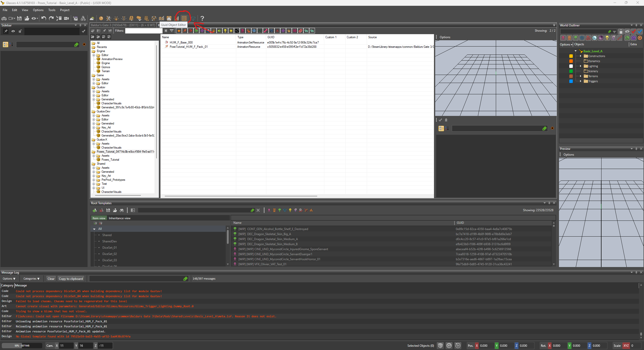Open Message Log Options dropdown
The width and height of the screenshot is (644, 350).
click(9, 279)
